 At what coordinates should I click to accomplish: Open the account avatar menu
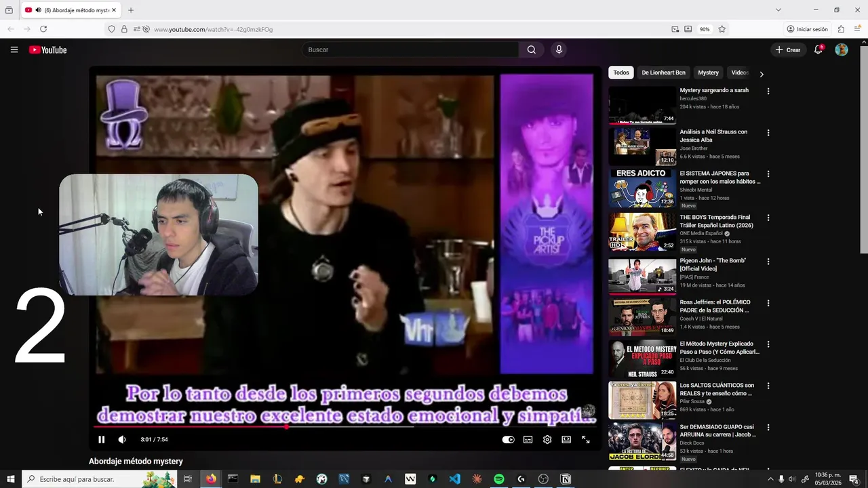[x=842, y=49]
